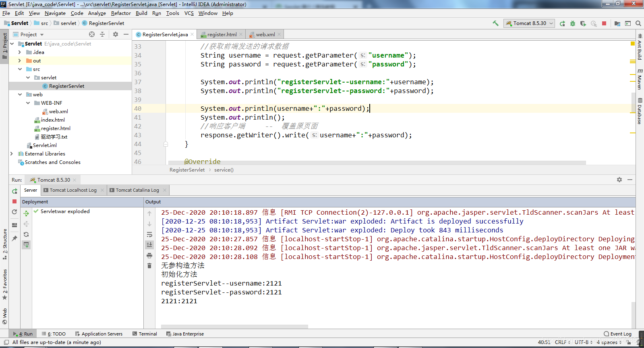Collapse the servlet package node
The height and width of the screenshot is (348, 644).
point(28,77)
